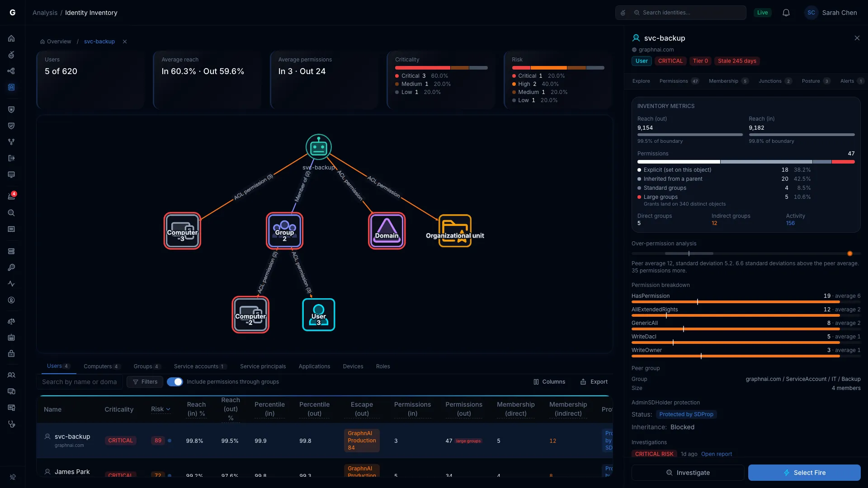This screenshot has height=488, width=868.
Task: Switch to the Service accounts tab
Action: 200,366
